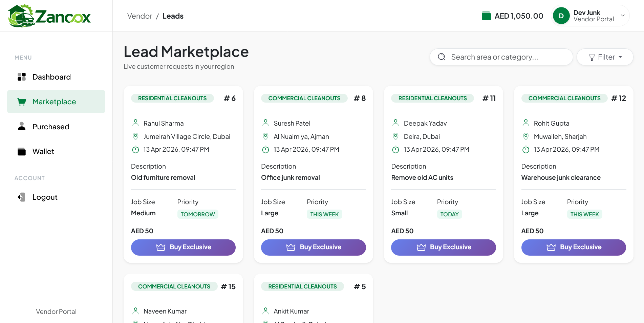Image resolution: width=644 pixels, height=323 pixels.
Task: Click the TODAY priority badge
Action: tap(449, 214)
